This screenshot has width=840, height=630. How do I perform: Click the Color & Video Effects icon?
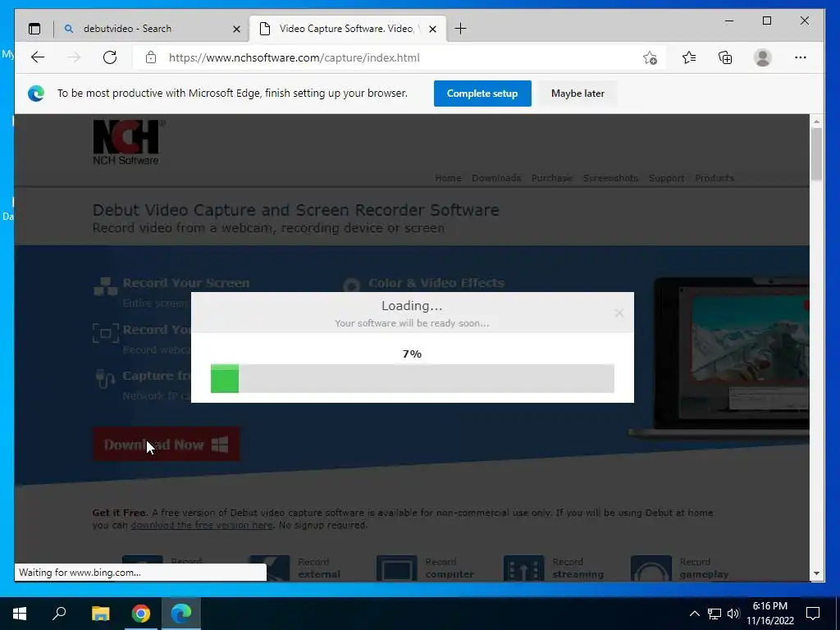pos(351,286)
